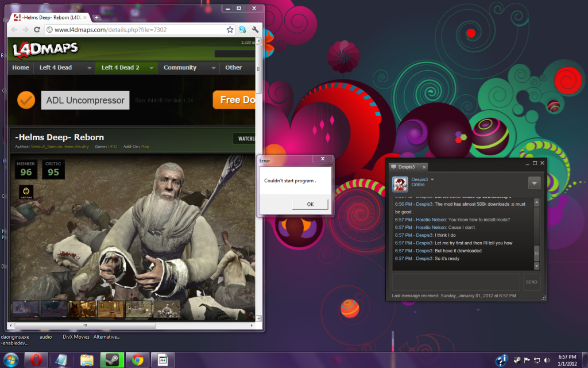The height and width of the screenshot is (368, 588).
Task: Open author SeriouS_Samurai's profile link
Action: click(x=47, y=147)
